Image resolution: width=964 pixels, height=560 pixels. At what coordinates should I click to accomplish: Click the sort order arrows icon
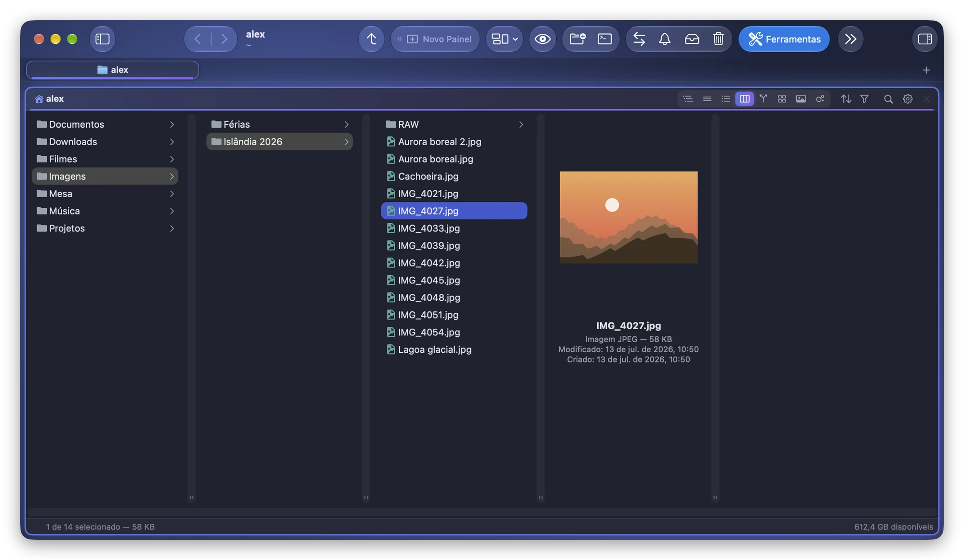pyautogui.click(x=846, y=99)
